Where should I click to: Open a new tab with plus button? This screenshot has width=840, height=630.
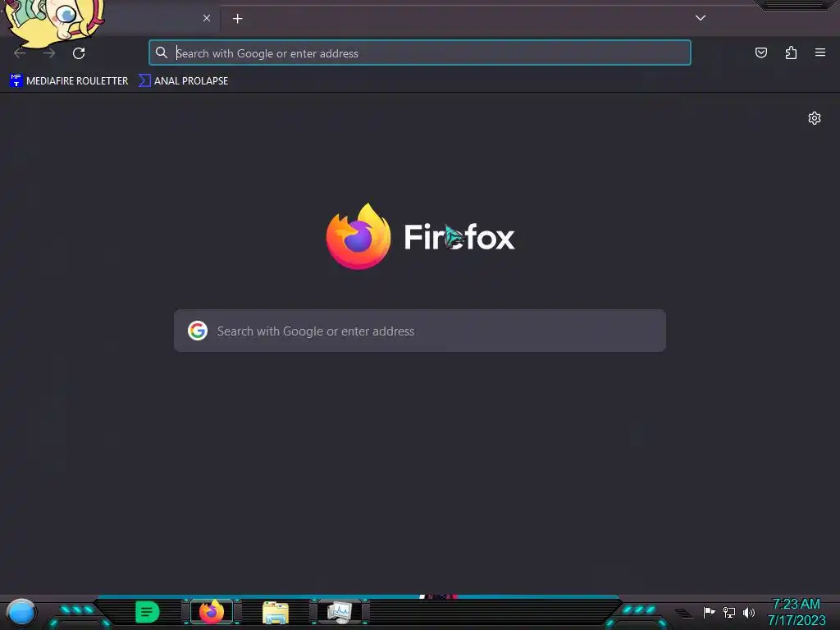click(x=237, y=19)
